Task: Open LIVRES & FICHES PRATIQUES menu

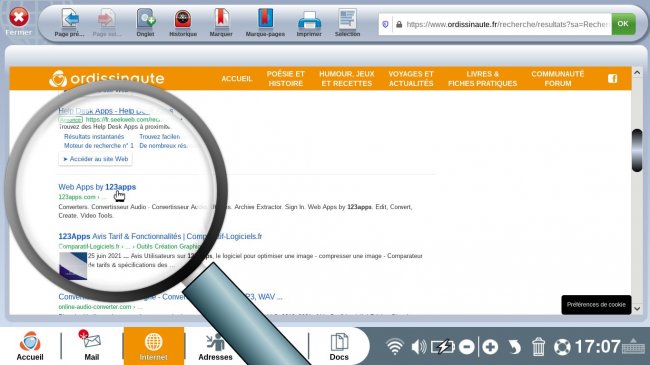Action: [x=483, y=78]
